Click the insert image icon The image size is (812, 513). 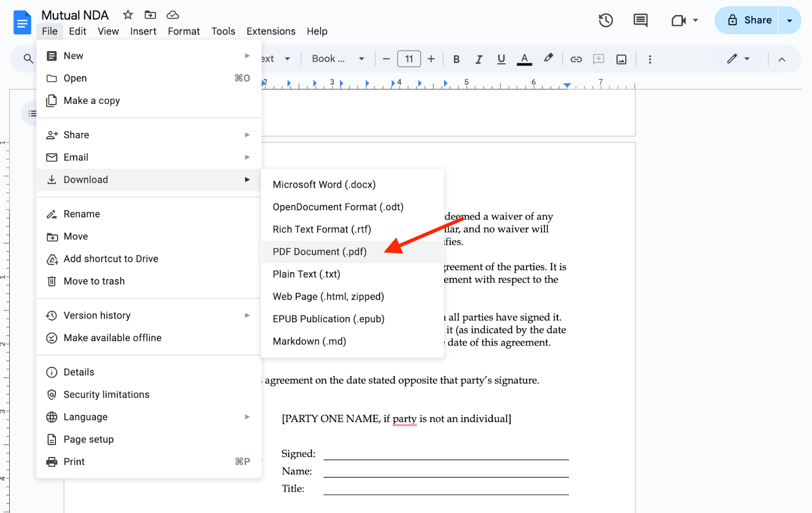pos(621,59)
